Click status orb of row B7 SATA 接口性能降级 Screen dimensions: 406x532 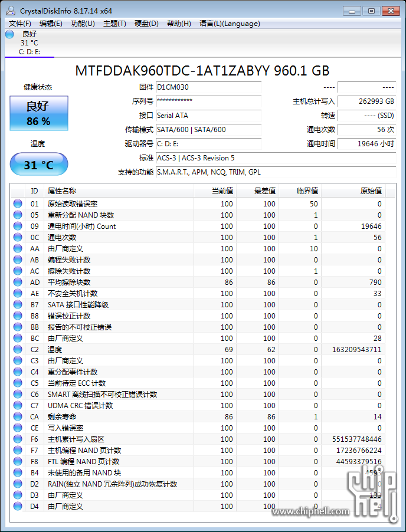click(18, 305)
